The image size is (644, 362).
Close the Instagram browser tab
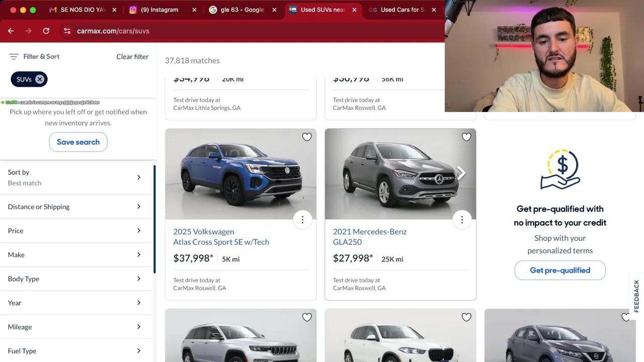point(194,10)
